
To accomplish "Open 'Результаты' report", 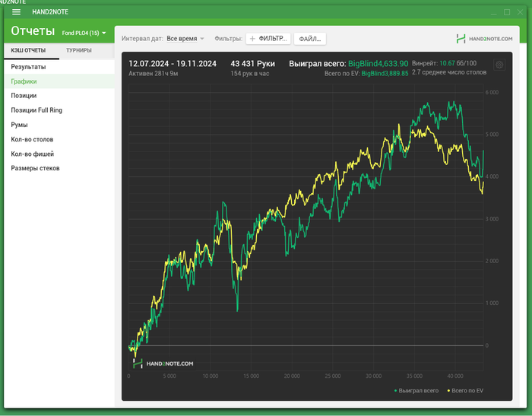I will [x=59, y=67].
